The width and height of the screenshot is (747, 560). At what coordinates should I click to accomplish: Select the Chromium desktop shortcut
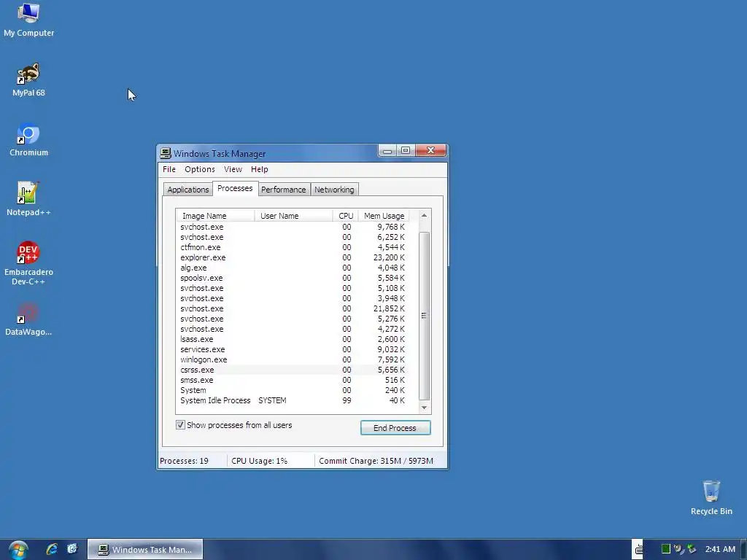tap(28, 140)
